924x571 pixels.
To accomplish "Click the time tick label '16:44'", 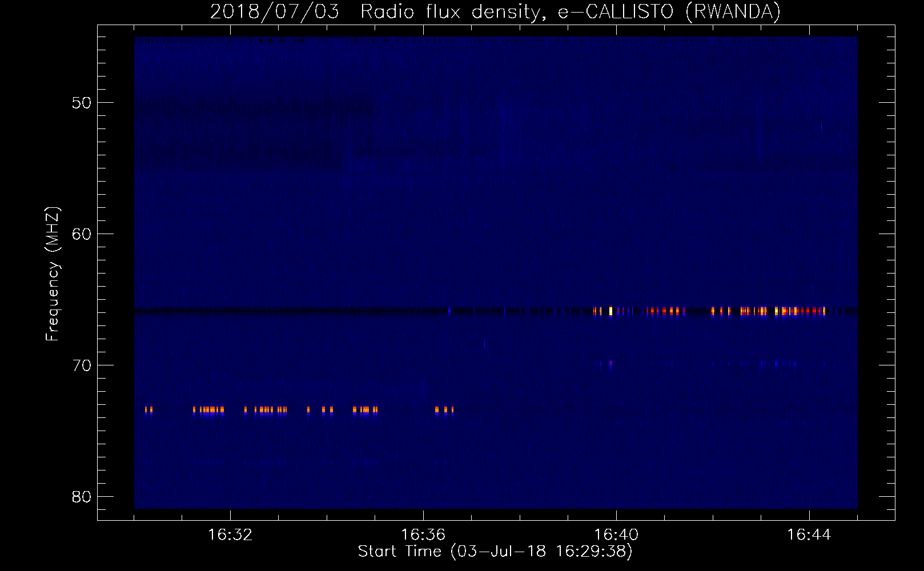I will 809,535.
